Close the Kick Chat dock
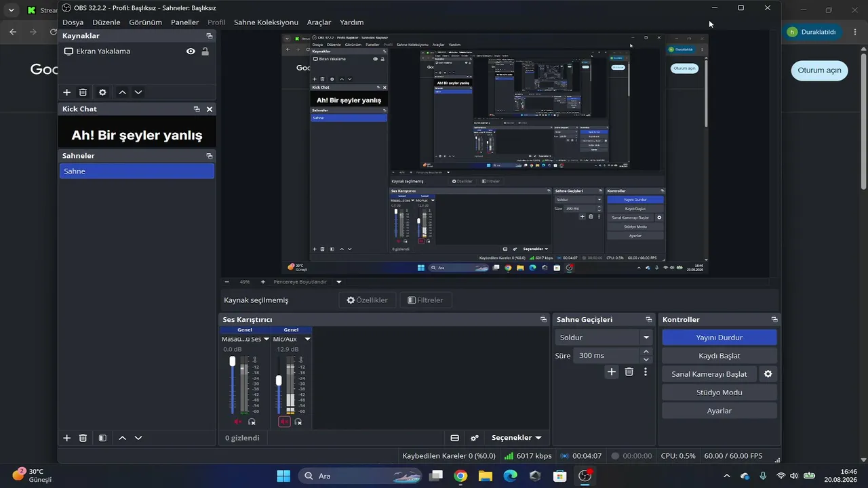The width and height of the screenshot is (868, 488). (x=210, y=109)
